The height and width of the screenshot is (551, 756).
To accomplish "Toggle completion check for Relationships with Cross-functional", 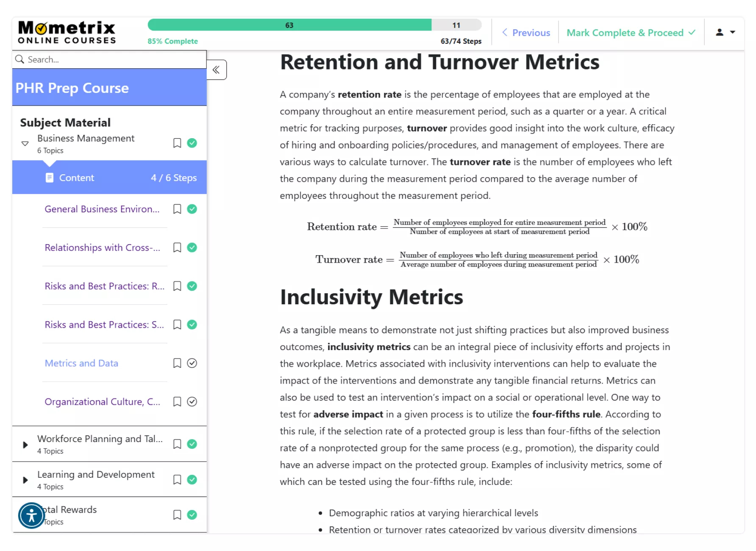I will (192, 248).
